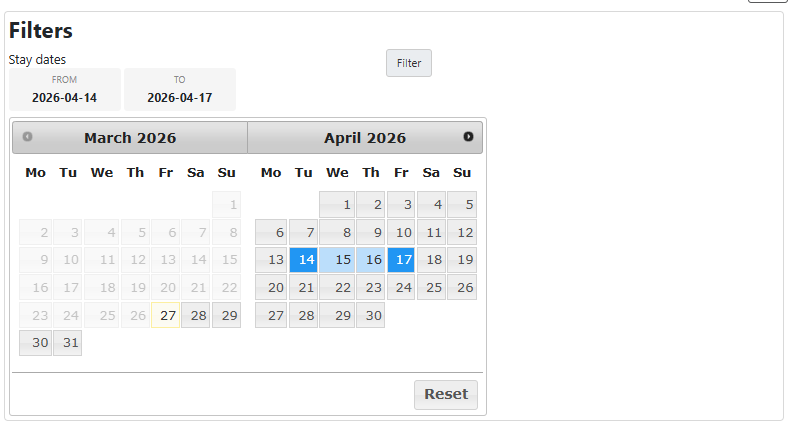Choose March 31 in the calendar
Screen dimensions: 790x425
pyautogui.click(x=68, y=343)
